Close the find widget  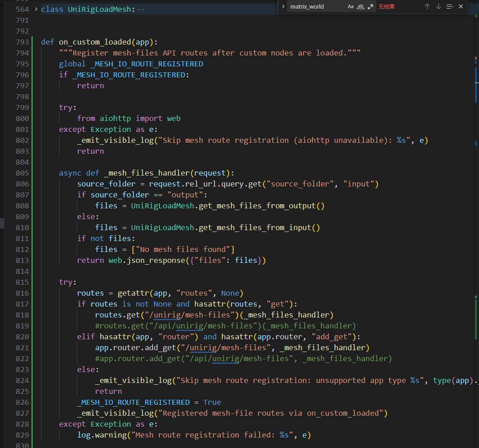tap(461, 6)
